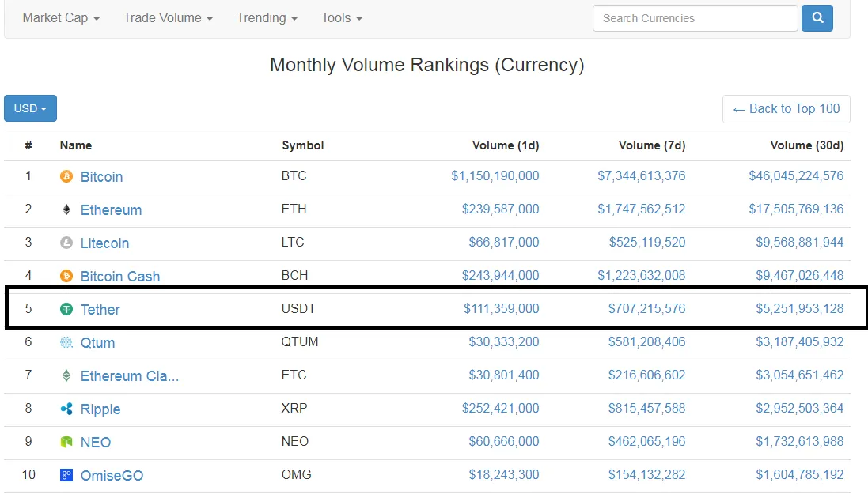
Task: Sort by the Symbol column header
Action: click(x=303, y=145)
